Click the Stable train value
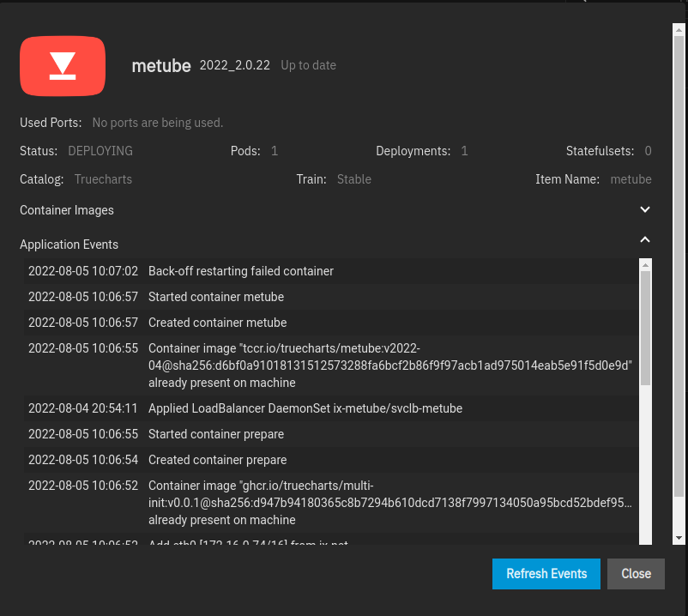This screenshot has width=688, height=616. click(x=354, y=179)
